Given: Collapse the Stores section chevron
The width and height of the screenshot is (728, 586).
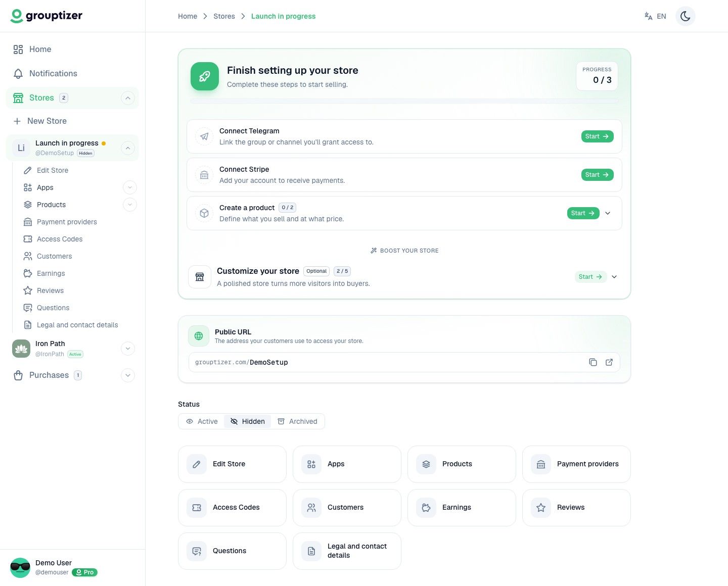Looking at the screenshot, I should point(128,98).
